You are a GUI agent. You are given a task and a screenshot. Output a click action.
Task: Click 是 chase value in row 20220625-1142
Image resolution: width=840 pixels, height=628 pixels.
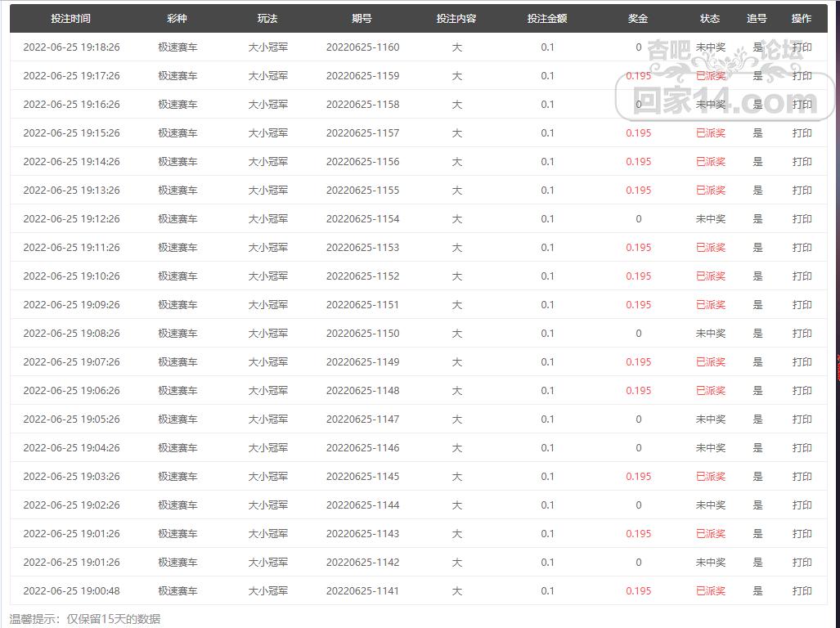point(757,563)
